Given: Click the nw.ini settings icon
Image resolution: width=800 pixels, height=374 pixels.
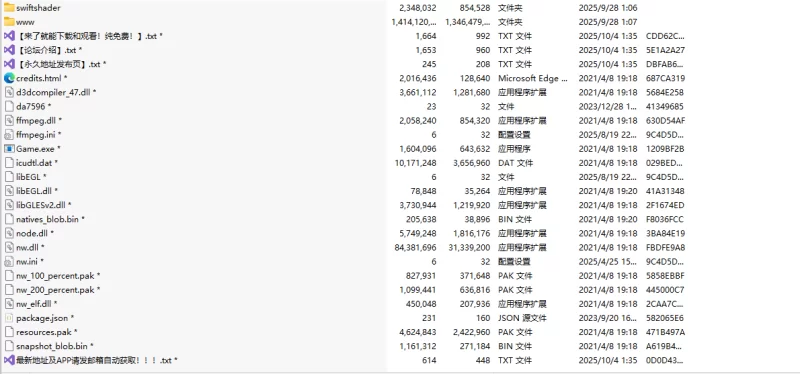Looking at the screenshot, I should [x=9, y=261].
